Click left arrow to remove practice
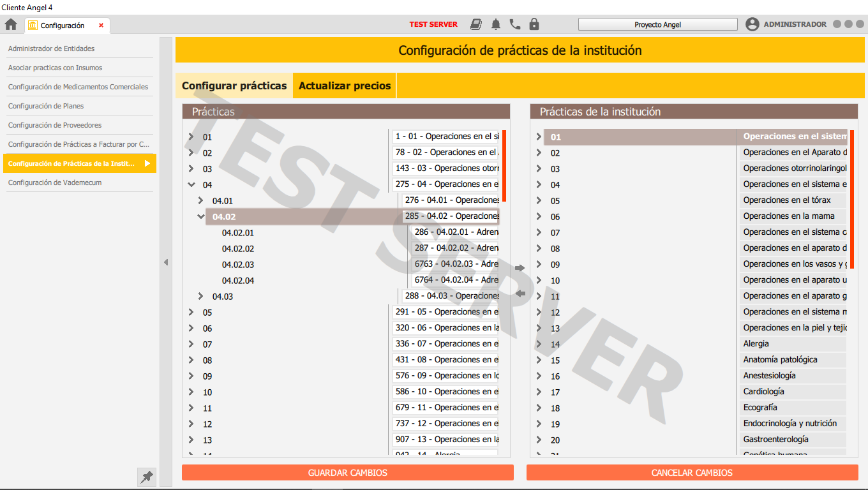Viewport: 868px width, 490px height. tap(520, 293)
